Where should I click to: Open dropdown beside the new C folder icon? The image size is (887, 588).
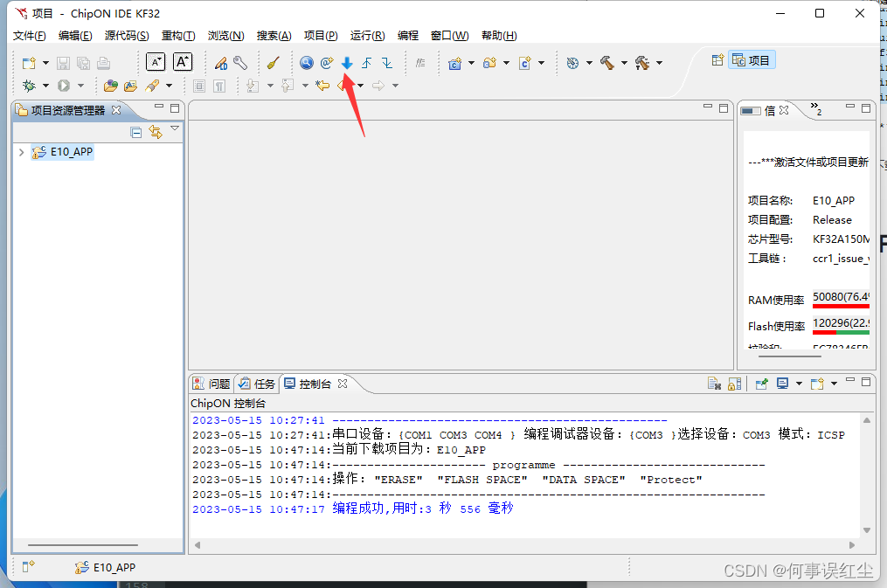click(506, 63)
